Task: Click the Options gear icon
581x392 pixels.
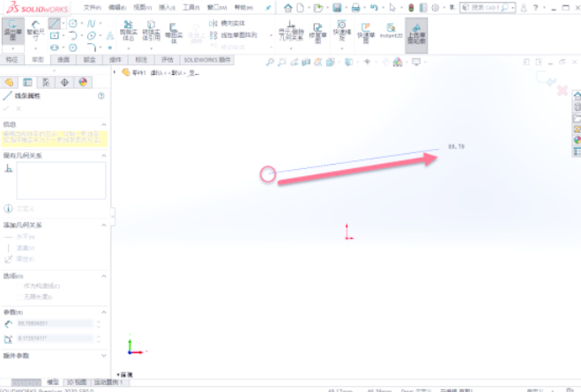Action: tap(436, 7)
